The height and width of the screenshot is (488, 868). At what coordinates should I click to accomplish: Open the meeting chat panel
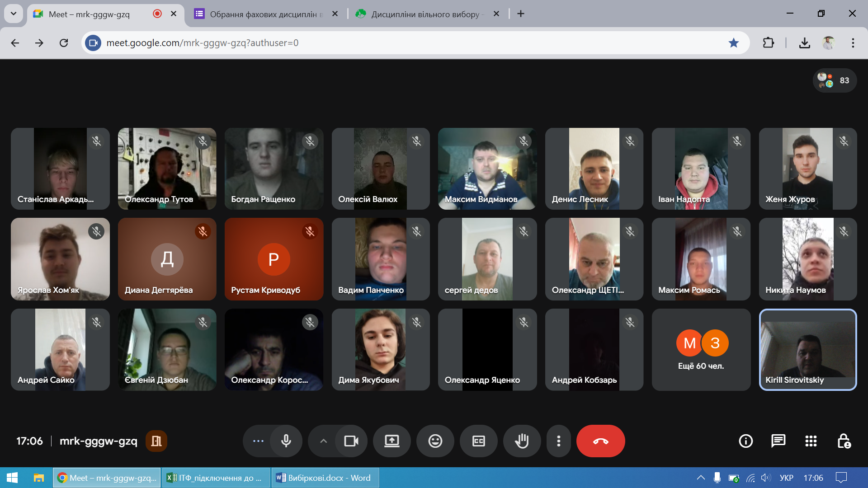[778, 441]
